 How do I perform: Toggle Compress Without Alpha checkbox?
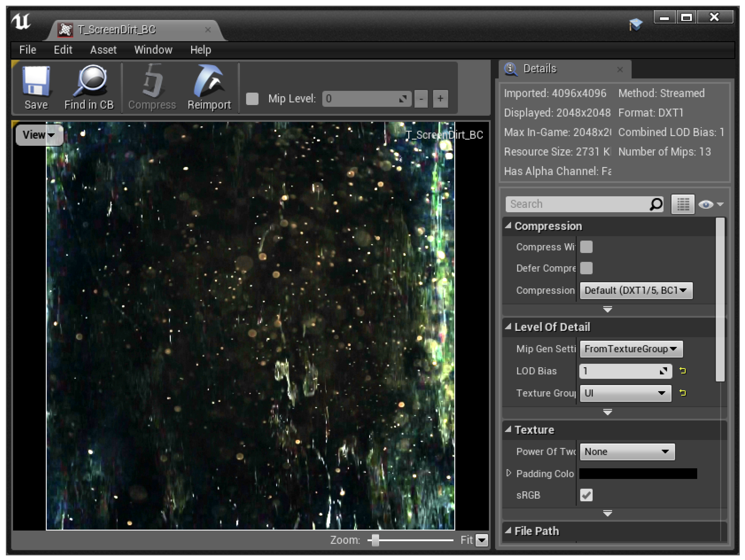[586, 247]
